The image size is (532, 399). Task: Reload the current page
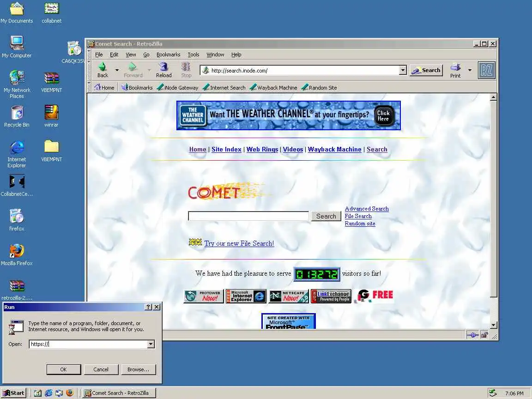(x=163, y=70)
